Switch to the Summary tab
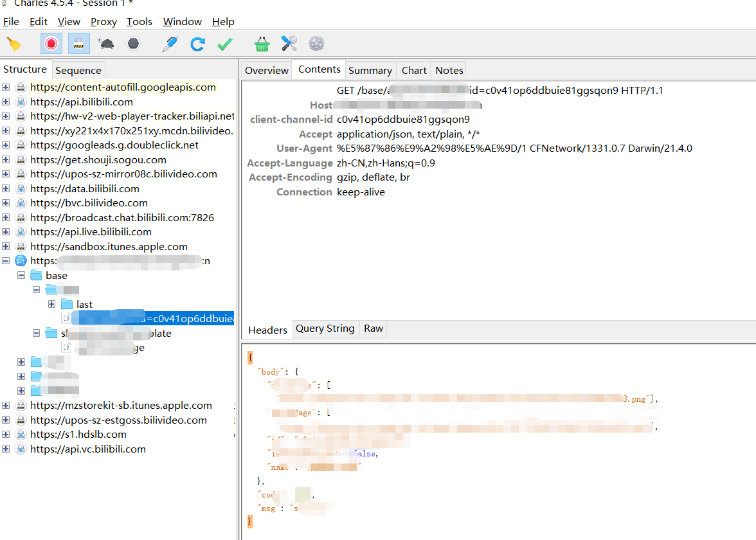 (x=370, y=71)
